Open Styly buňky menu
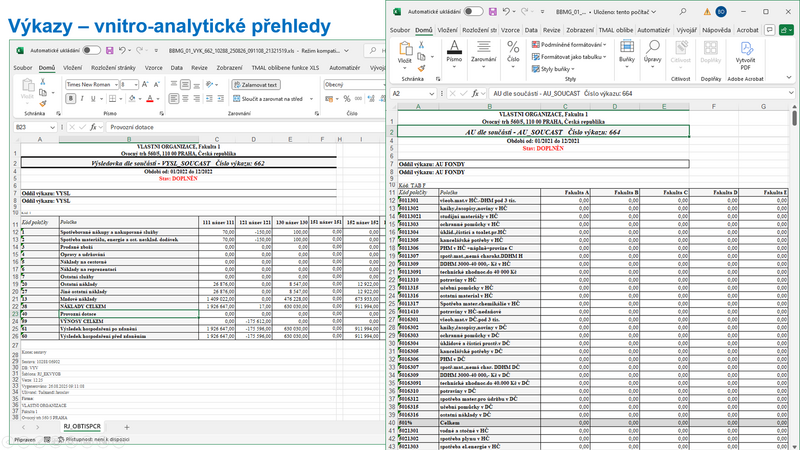This screenshot has height=450, width=800. (x=553, y=69)
